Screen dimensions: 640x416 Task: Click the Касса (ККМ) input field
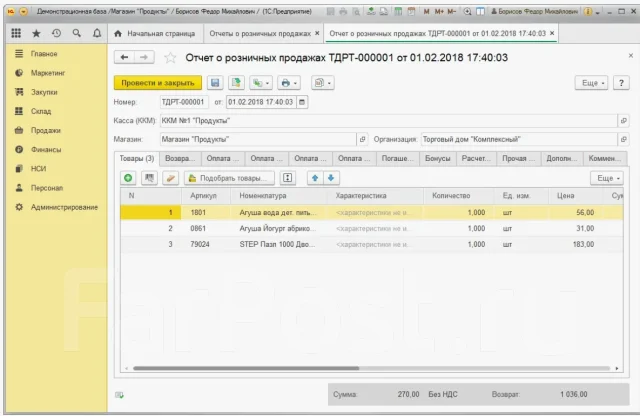(x=389, y=121)
